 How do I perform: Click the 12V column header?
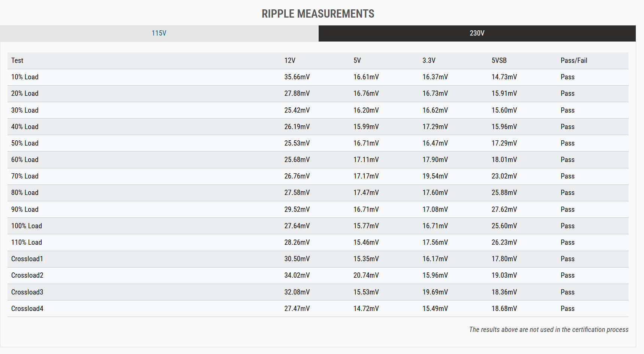tap(290, 61)
